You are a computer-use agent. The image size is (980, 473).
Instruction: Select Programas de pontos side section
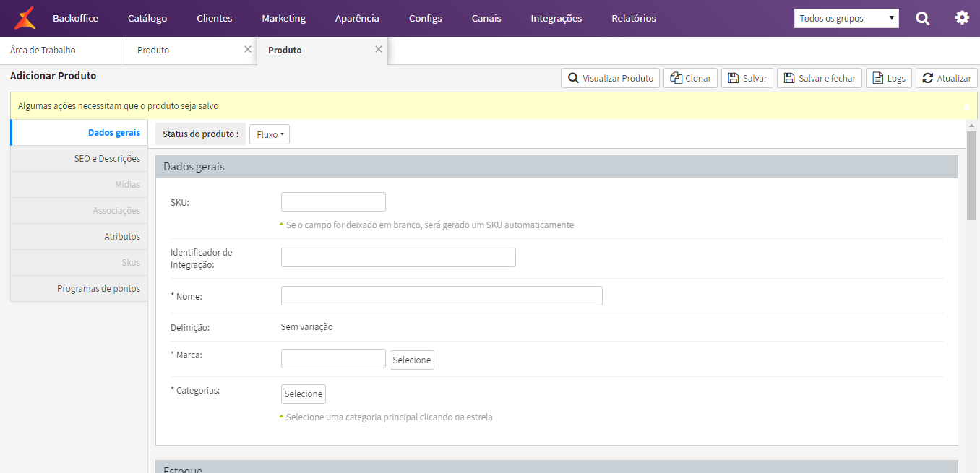click(x=79, y=289)
